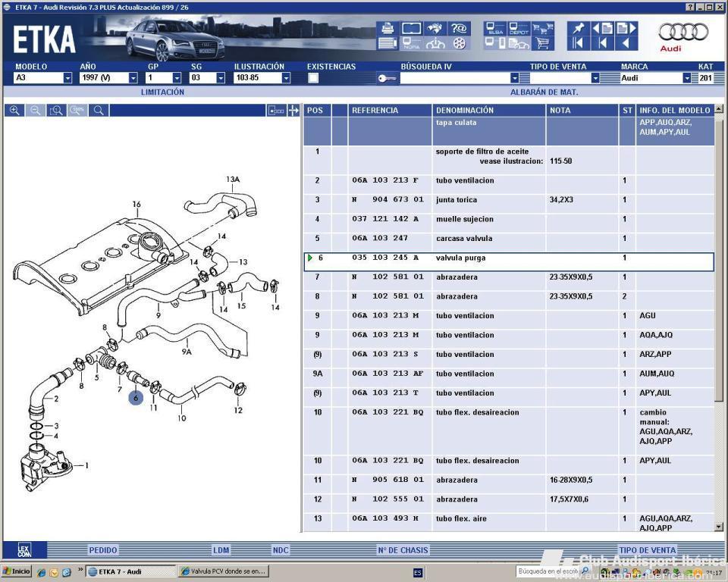
Task: Open the NDC tab
Action: 281,550
